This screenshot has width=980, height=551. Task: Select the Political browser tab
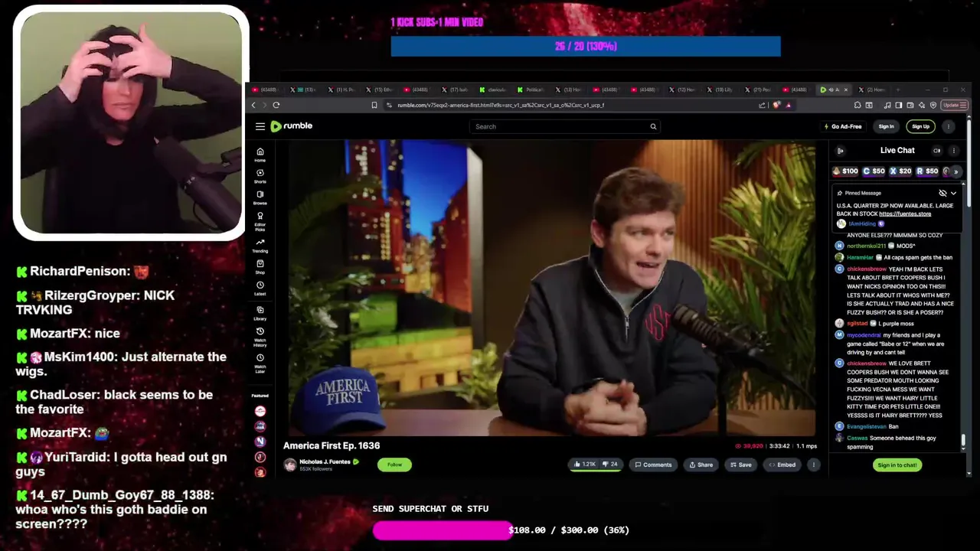point(531,90)
